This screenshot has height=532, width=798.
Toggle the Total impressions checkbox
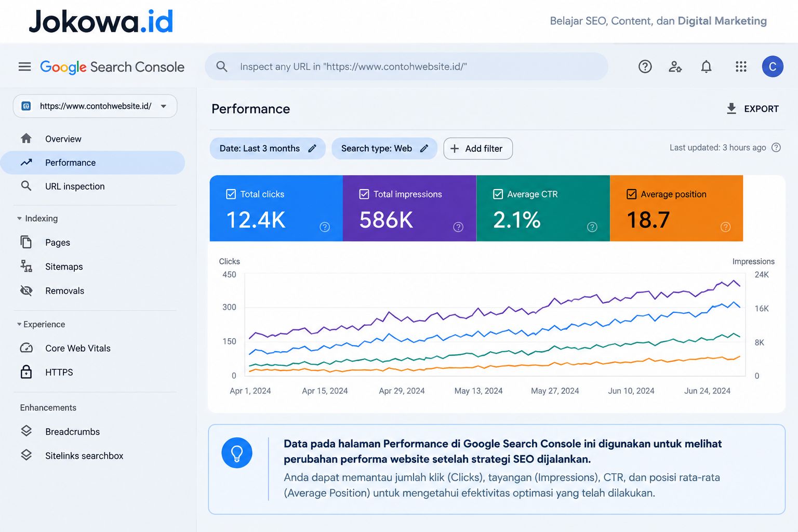click(364, 194)
